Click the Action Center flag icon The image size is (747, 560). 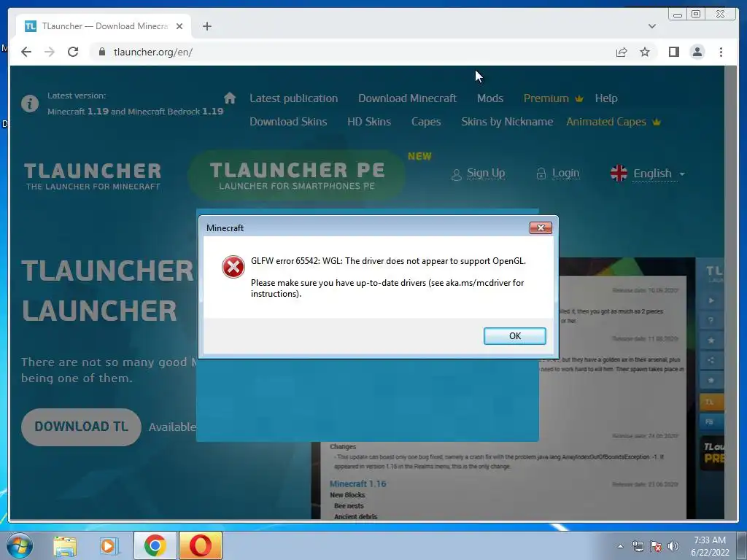click(x=656, y=546)
